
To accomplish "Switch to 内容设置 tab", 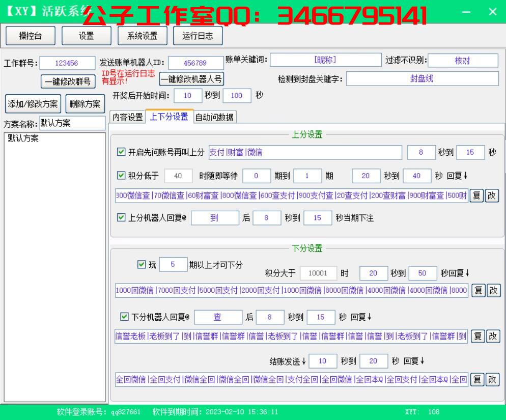I will (128, 117).
